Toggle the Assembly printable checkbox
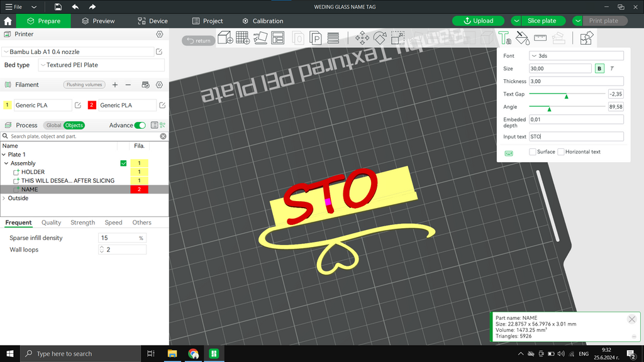The width and height of the screenshot is (644, 362). tap(123, 163)
